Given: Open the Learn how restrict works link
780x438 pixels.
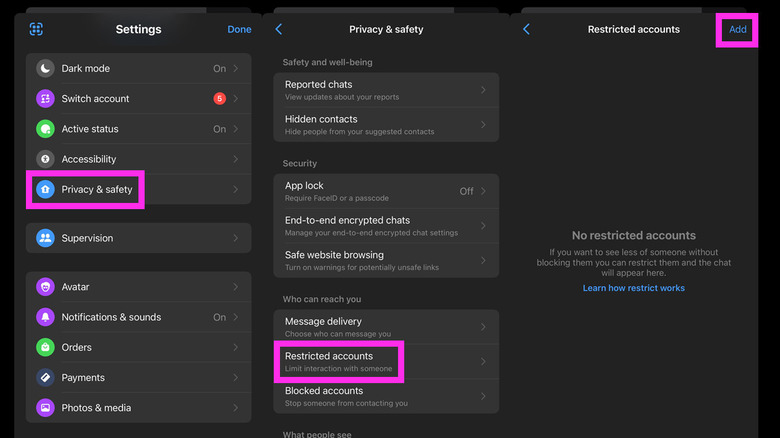Looking at the screenshot, I should click(633, 288).
